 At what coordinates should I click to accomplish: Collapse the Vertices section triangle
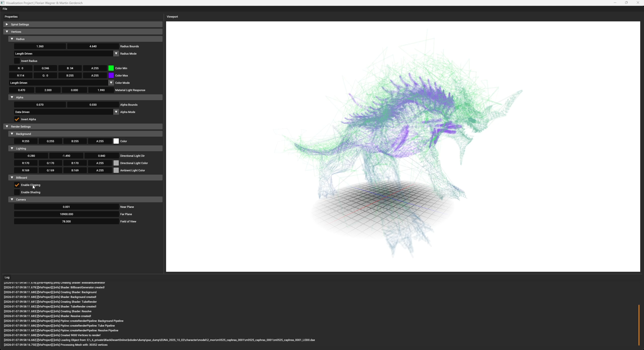[x=7, y=32]
